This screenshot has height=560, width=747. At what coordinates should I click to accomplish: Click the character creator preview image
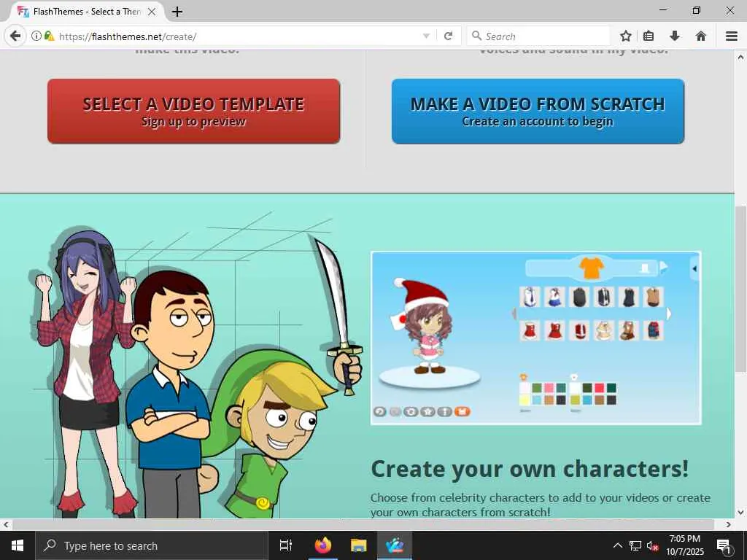pyautogui.click(x=536, y=338)
